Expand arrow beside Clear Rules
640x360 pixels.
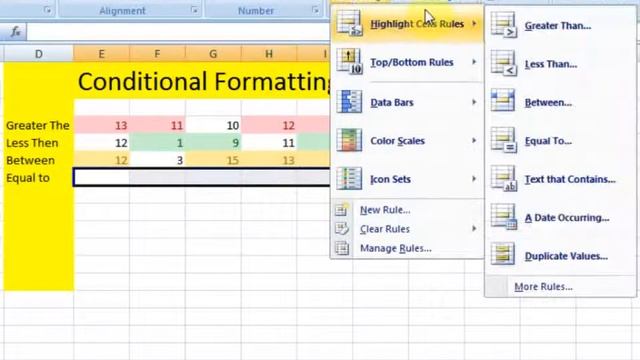(474, 229)
